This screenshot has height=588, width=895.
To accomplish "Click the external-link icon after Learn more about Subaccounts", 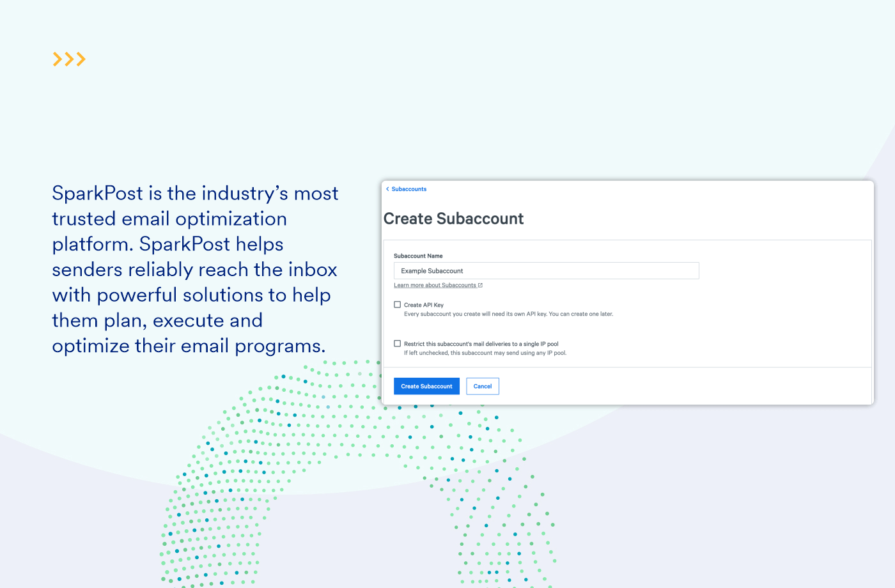I will pos(480,284).
